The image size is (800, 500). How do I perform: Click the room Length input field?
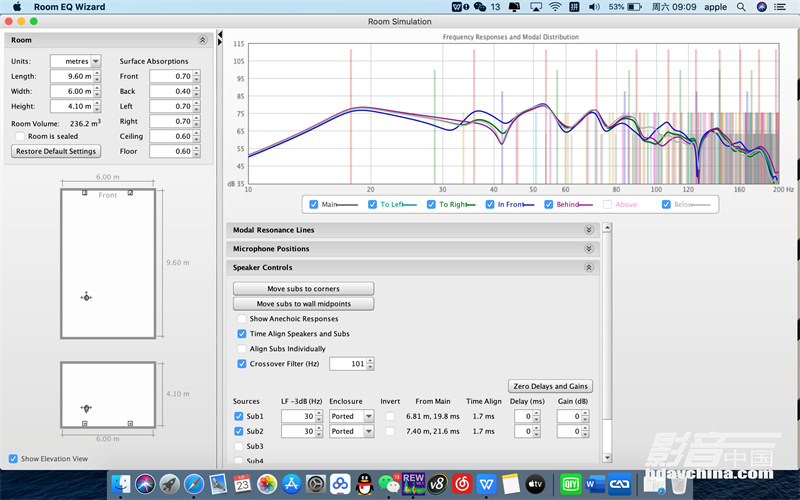click(x=71, y=76)
